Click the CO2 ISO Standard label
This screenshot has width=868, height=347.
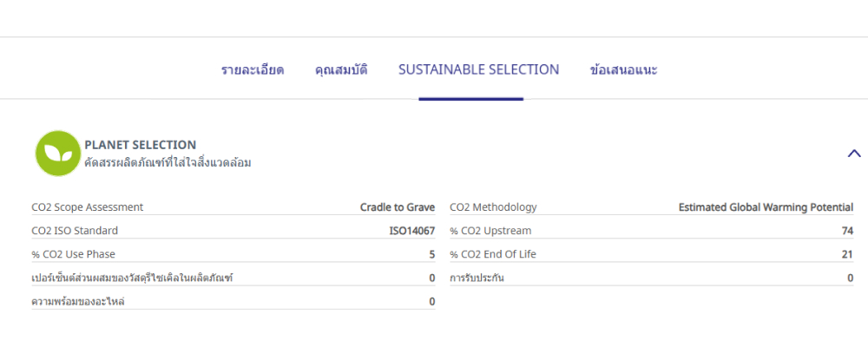[75, 231]
